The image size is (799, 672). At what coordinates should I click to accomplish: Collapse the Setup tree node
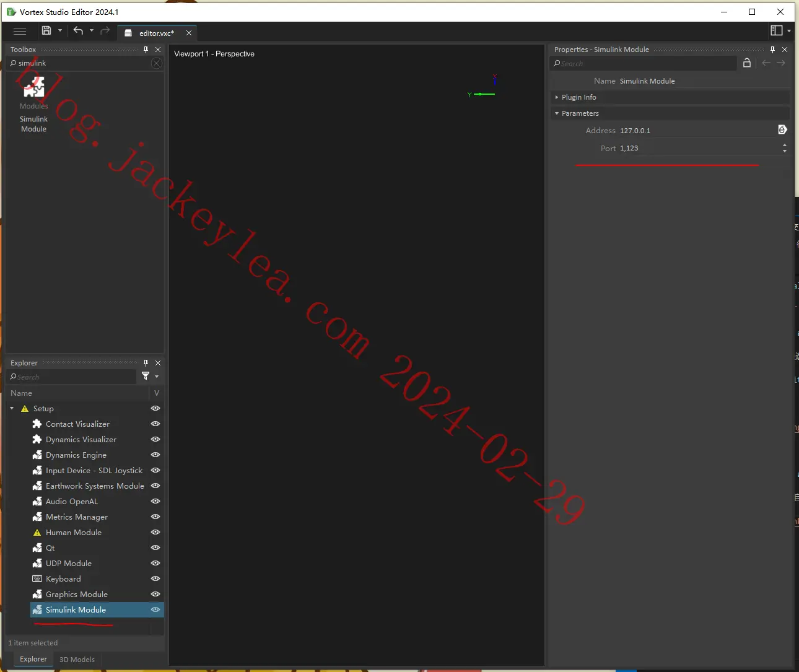coord(12,408)
